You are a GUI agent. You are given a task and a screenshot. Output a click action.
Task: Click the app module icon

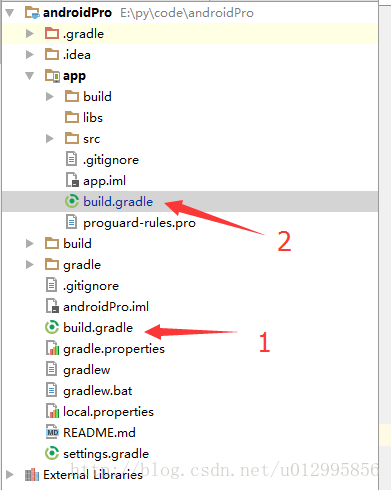pyautogui.click(x=52, y=76)
